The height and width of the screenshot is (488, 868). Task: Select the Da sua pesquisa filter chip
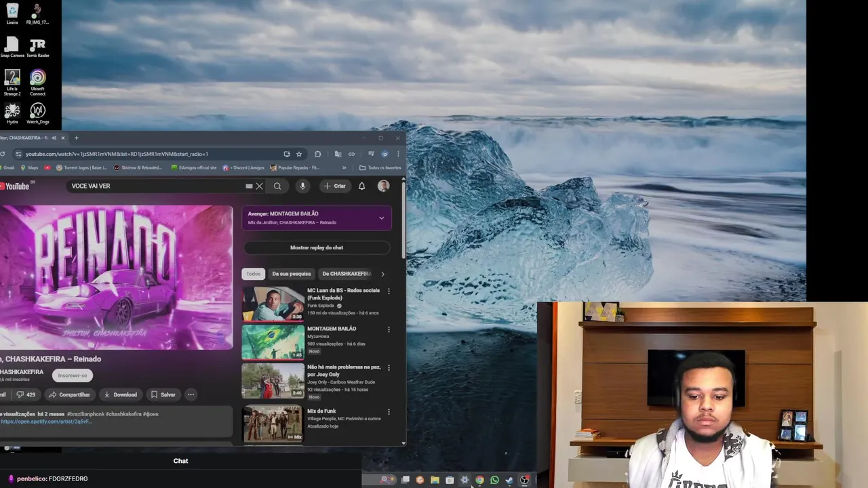292,274
